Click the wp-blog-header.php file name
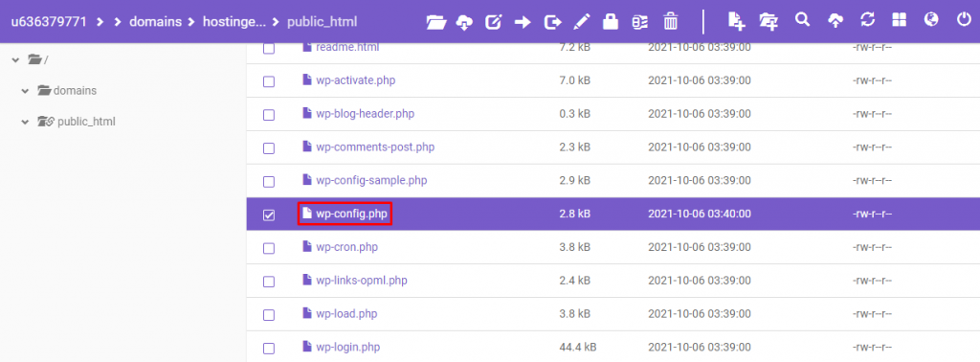 tap(365, 114)
